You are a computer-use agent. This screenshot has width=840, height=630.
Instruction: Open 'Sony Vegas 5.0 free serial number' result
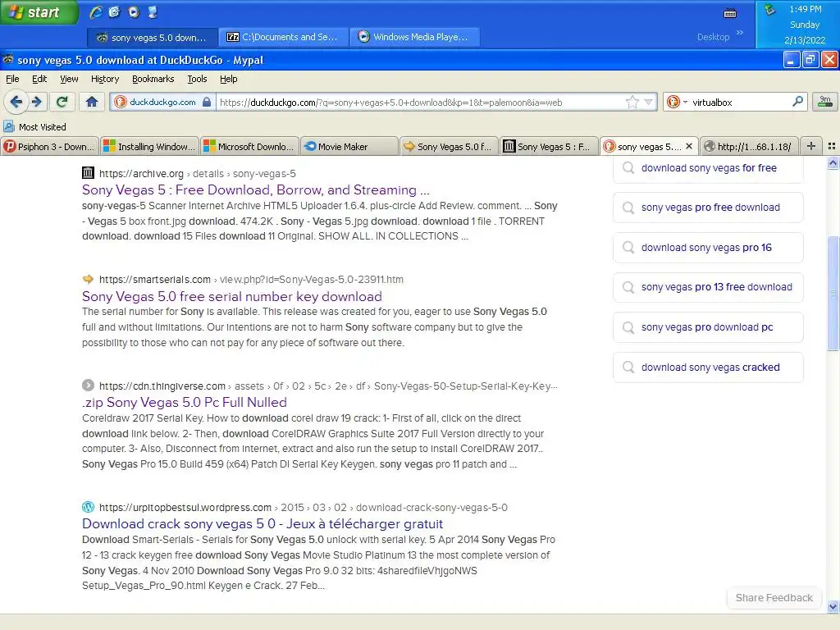(x=232, y=296)
